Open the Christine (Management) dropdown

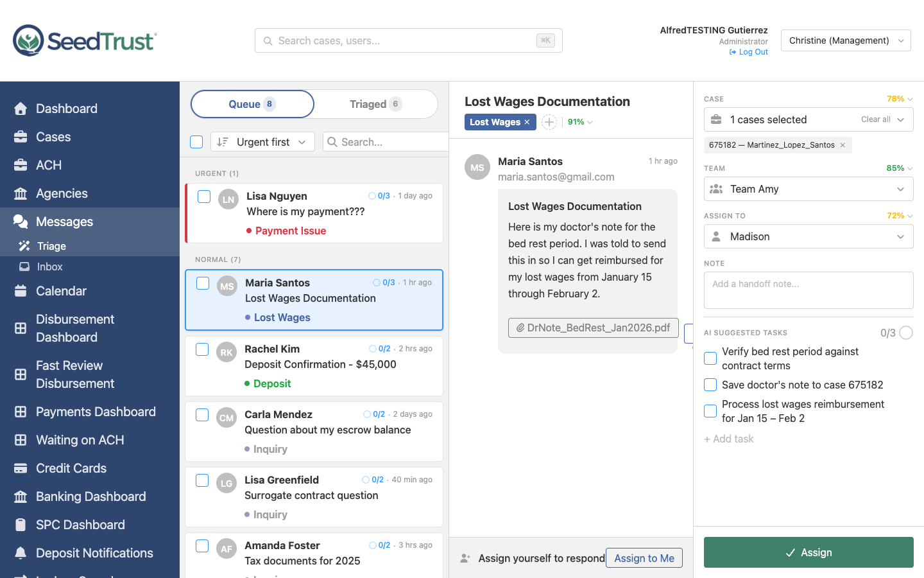click(x=846, y=40)
